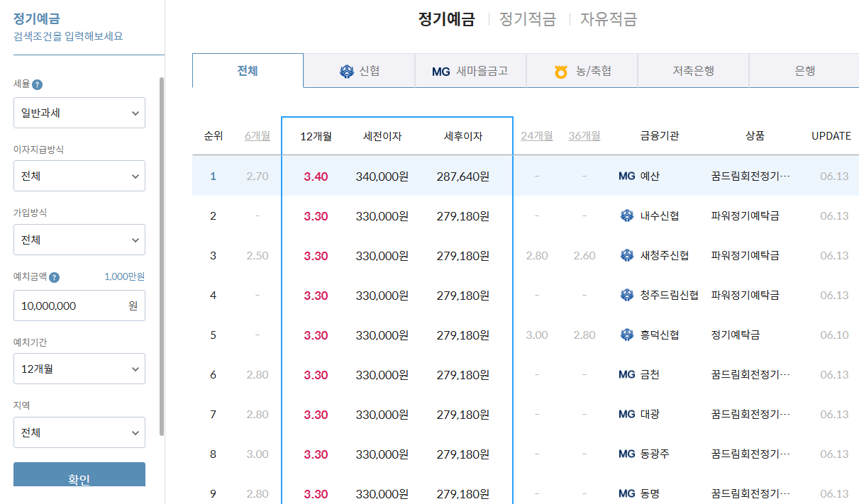Switch to 자유적금 product type

[609, 19]
